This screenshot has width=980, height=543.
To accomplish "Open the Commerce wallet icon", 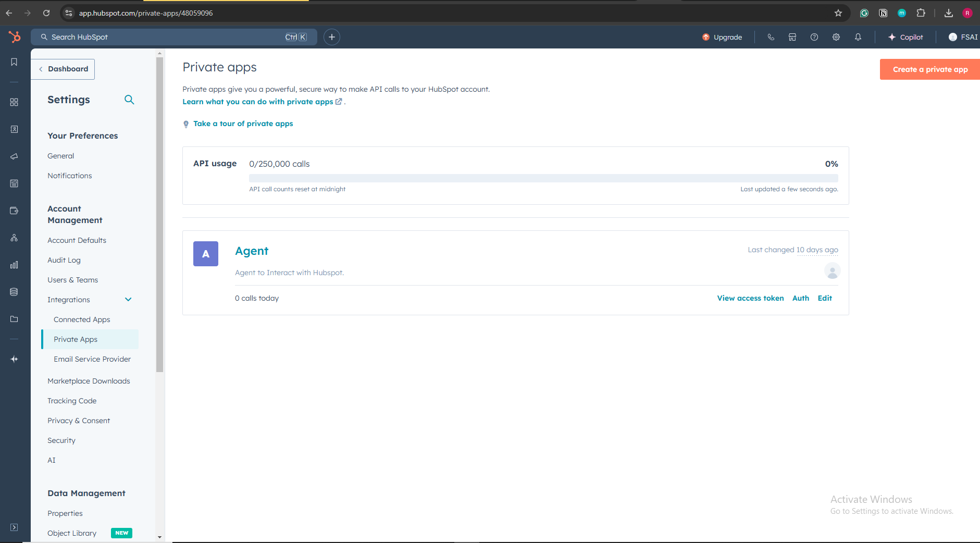I will [x=14, y=211].
